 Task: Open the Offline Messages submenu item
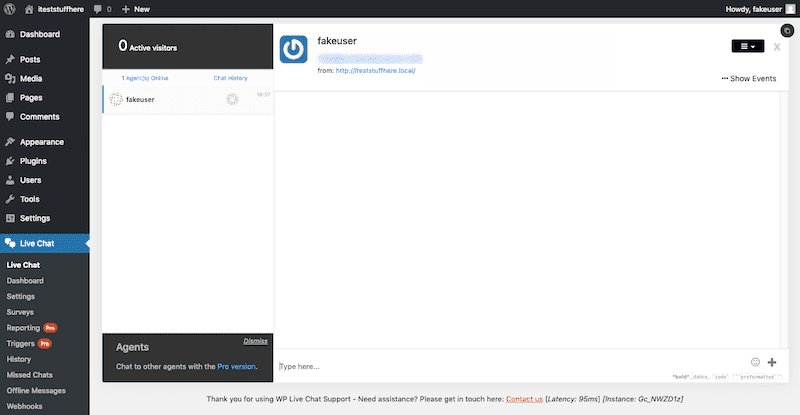pyautogui.click(x=36, y=390)
